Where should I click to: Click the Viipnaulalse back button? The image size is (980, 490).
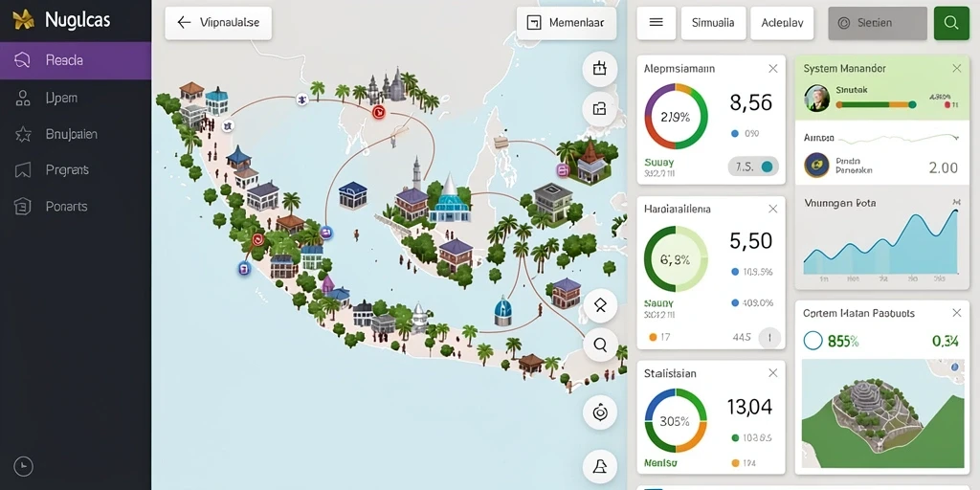coord(218,23)
